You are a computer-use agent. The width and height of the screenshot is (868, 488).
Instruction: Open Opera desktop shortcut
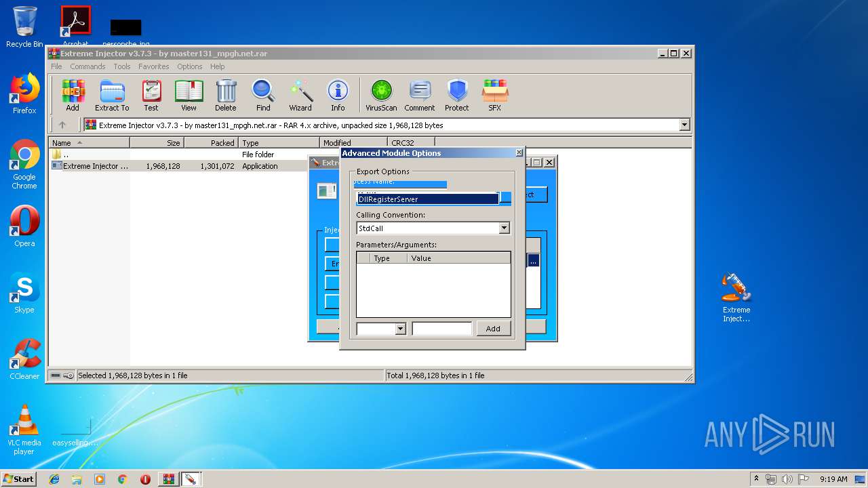coord(24,226)
